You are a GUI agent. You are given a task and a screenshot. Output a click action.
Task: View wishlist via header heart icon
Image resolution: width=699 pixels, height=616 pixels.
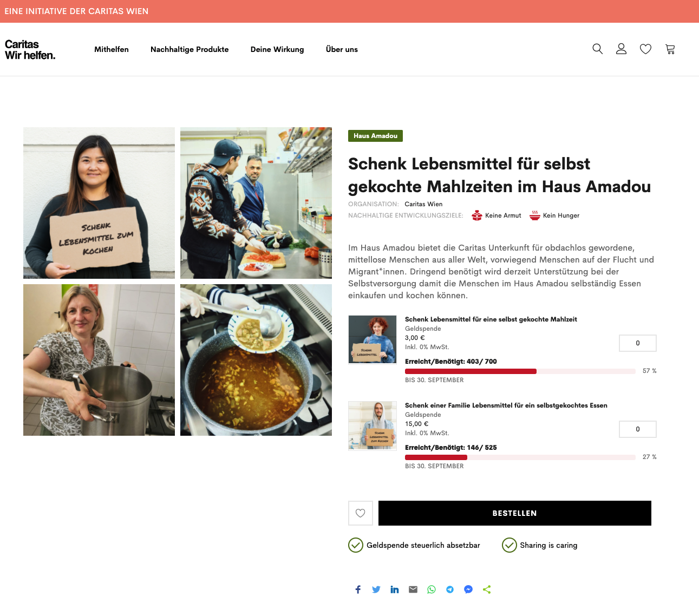(x=645, y=49)
